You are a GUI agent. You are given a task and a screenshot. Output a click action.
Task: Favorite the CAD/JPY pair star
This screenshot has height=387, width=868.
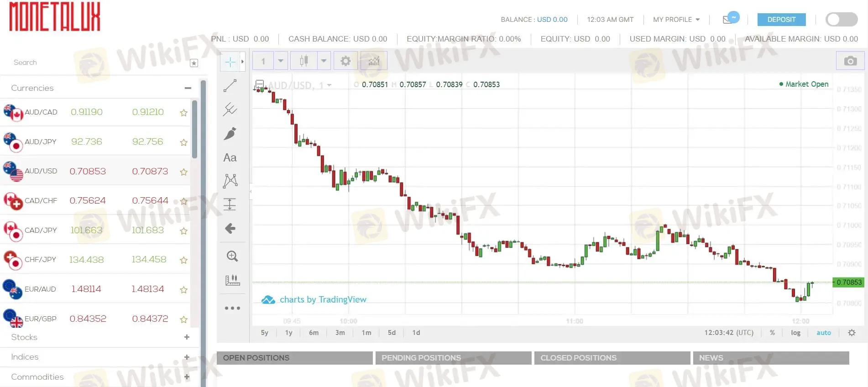tap(183, 231)
